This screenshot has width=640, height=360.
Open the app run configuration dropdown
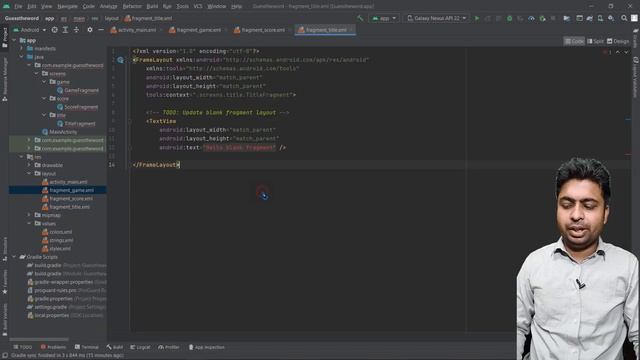click(384, 18)
